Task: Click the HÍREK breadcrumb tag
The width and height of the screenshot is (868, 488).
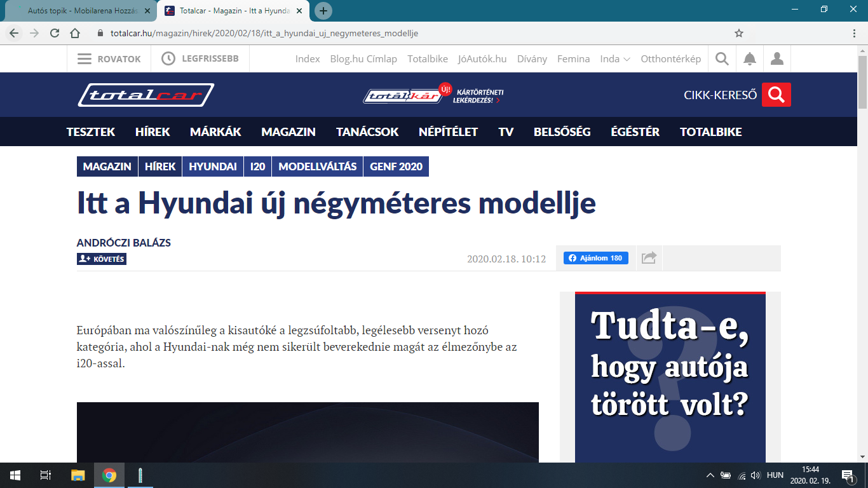Action: pyautogui.click(x=160, y=166)
